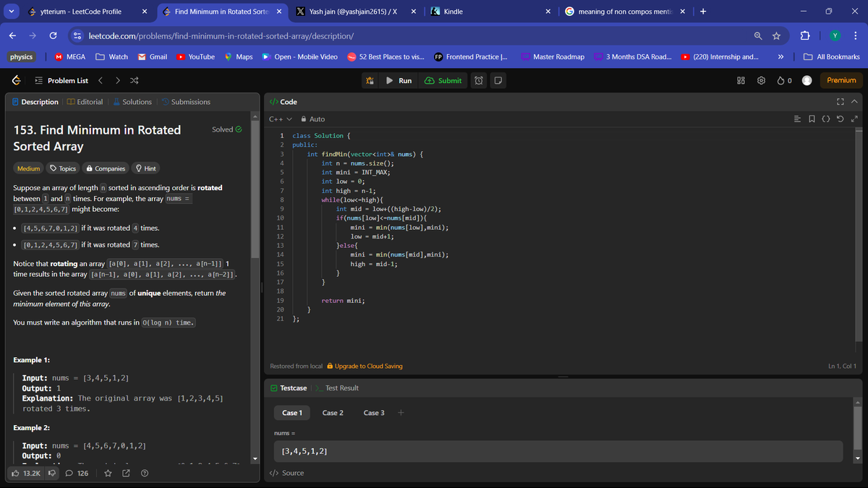Image resolution: width=868 pixels, height=488 pixels.
Task: Open the layout settings grid icon
Action: coord(740,80)
